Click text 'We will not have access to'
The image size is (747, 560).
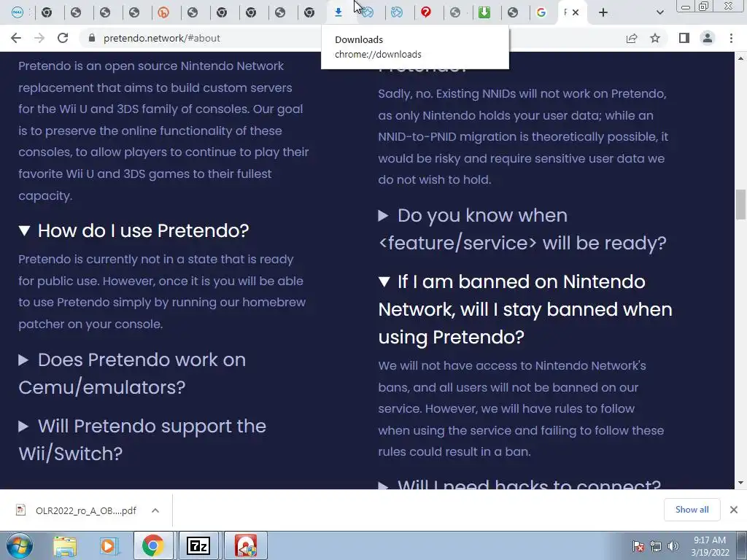[x=455, y=366]
